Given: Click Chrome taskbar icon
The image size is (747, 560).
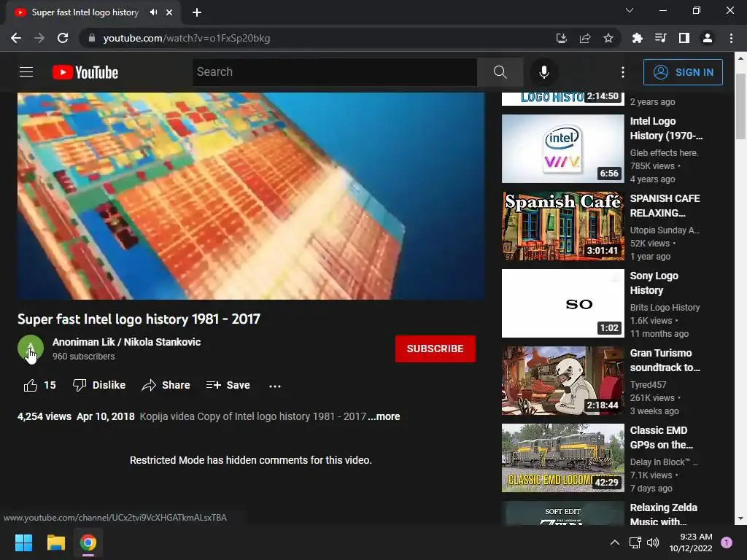Looking at the screenshot, I should [88, 542].
